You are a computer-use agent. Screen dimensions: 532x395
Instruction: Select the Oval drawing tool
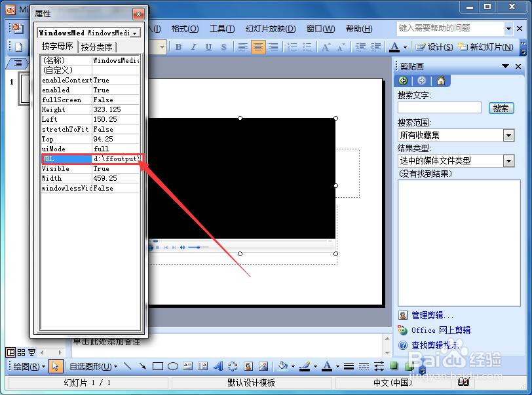(x=173, y=366)
